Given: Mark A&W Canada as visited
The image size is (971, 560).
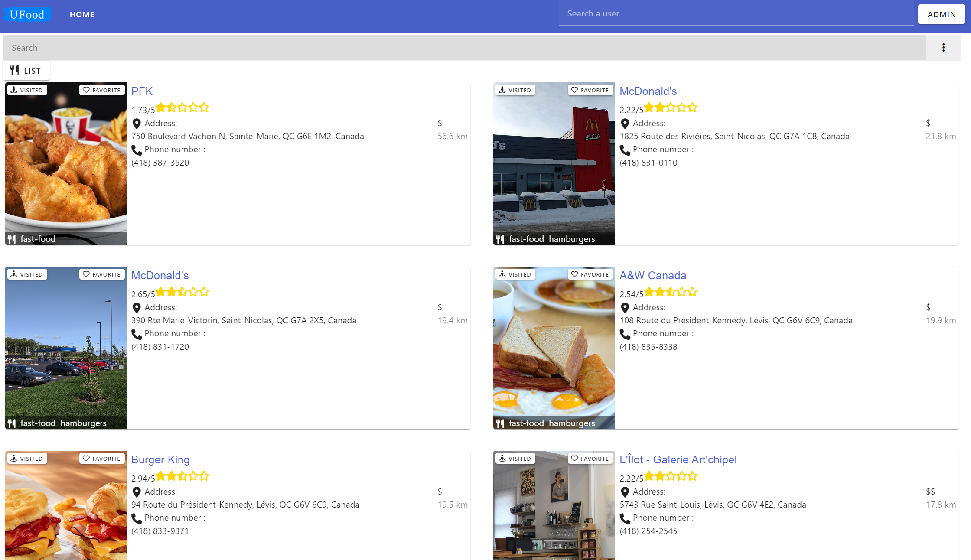Looking at the screenshot, I should coord(515,274).
